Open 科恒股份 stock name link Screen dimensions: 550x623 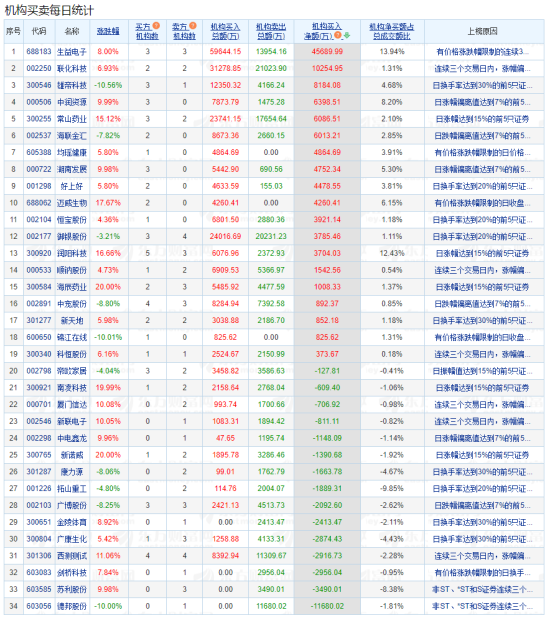(72, 354)
